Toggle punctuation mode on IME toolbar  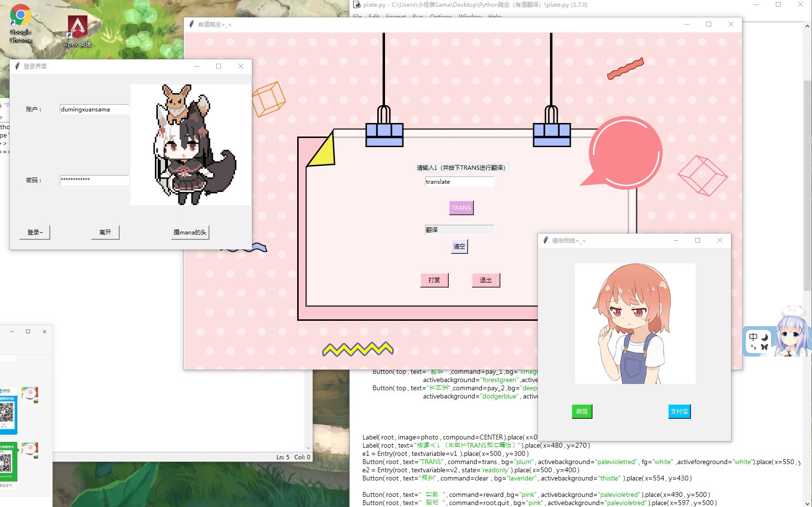(x=753, y=347)
